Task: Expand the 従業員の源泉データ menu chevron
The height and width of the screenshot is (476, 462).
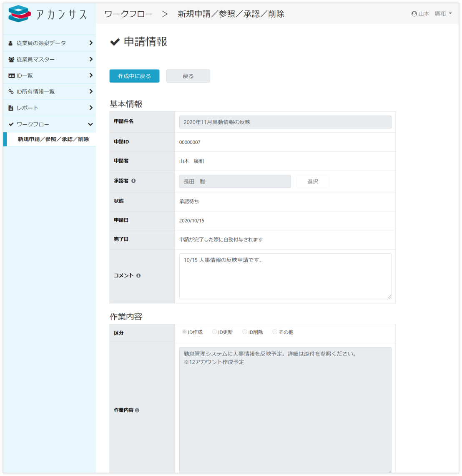Action: click(90, 43)
